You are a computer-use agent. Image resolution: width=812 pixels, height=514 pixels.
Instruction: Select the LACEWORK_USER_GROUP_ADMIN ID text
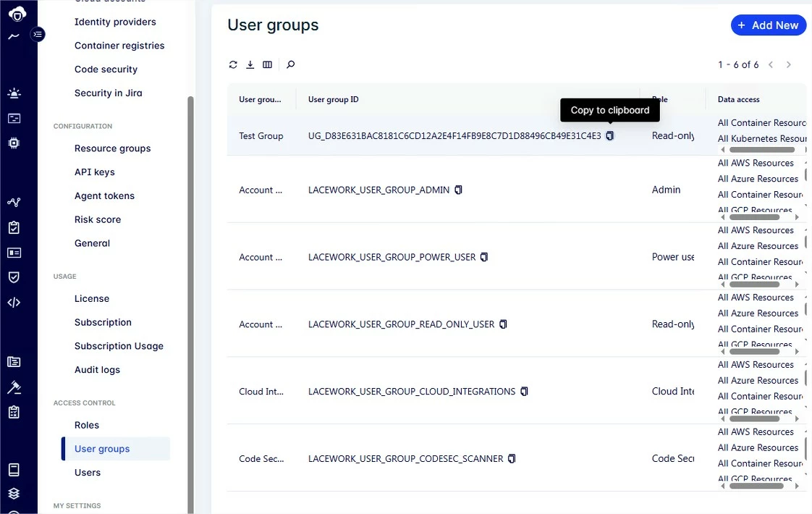pyautogui.click(x=378, y=190)
